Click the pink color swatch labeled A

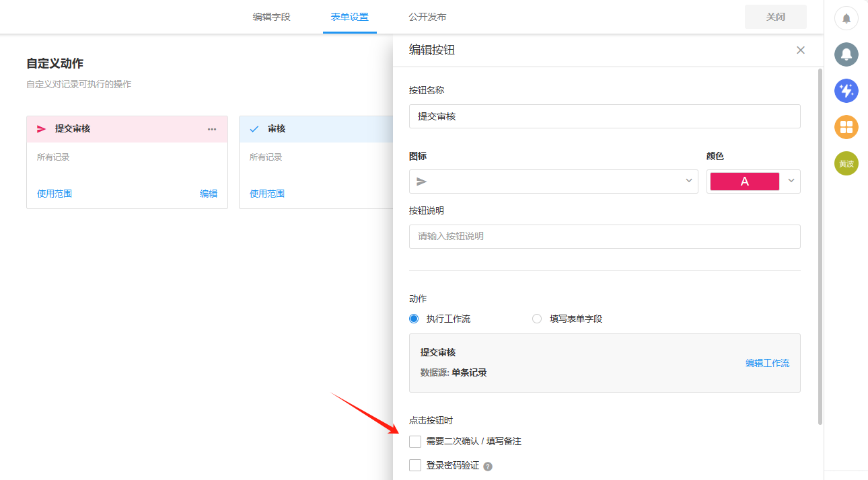(744, 182)
